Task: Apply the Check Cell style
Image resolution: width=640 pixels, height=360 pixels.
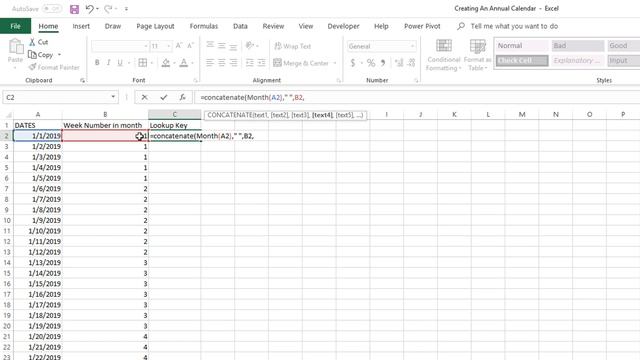Action: [522, 60]
